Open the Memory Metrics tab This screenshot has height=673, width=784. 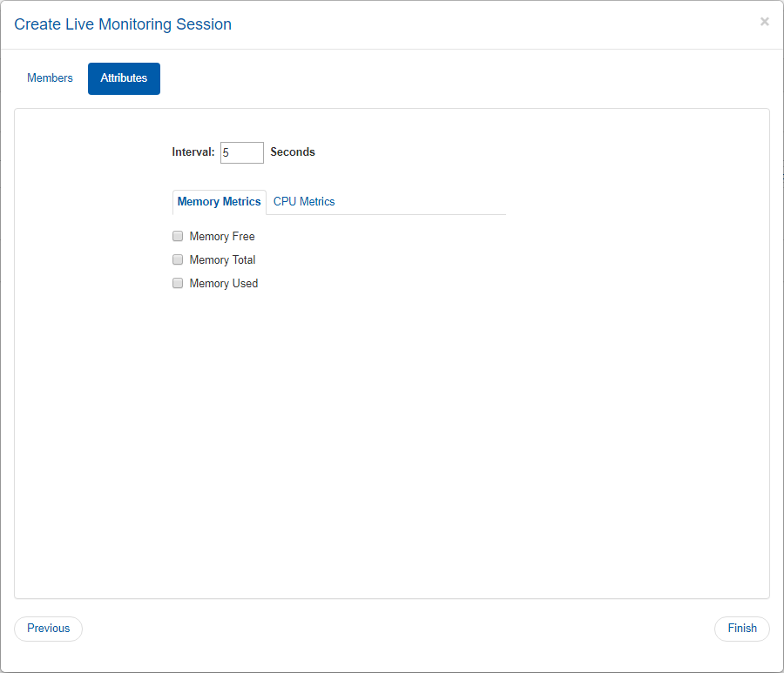click(x=219, y=202)
